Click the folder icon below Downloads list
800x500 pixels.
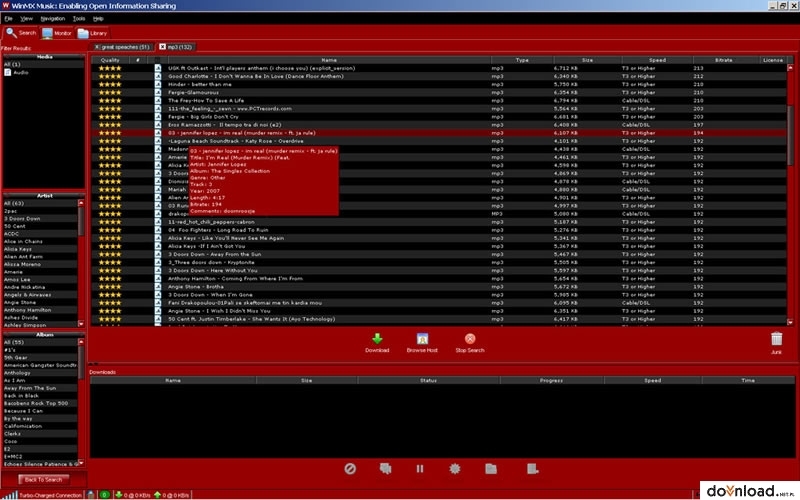click(x=491, y=468)
